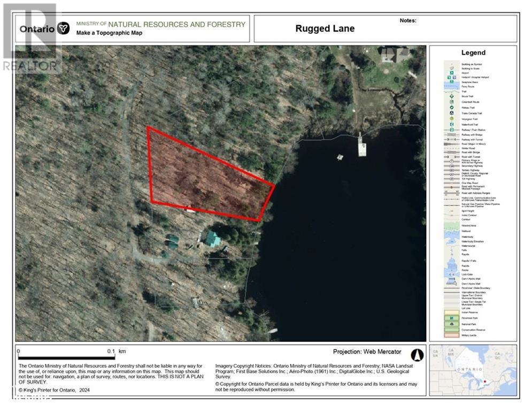Click the Provincial Park legend symbol

click(451, 318)
